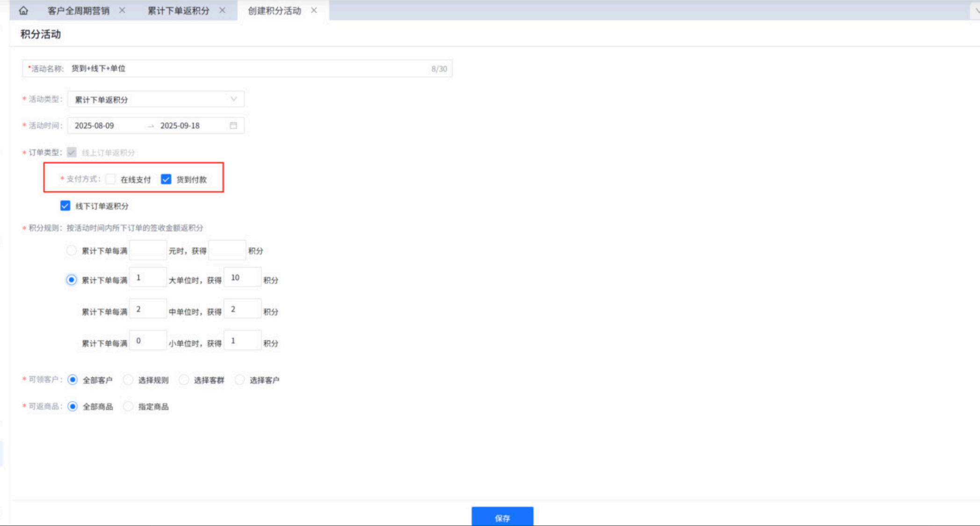
Task: Expand tab list chevron at top right
Action: [x=976, y=10]
